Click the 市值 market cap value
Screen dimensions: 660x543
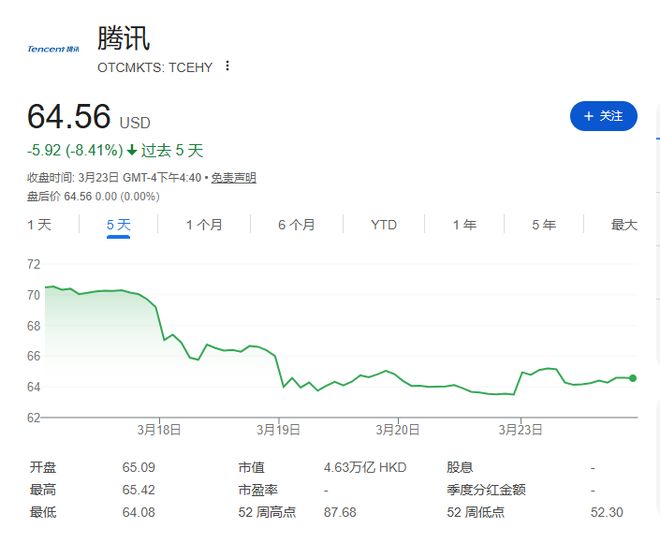pos(367,467)
